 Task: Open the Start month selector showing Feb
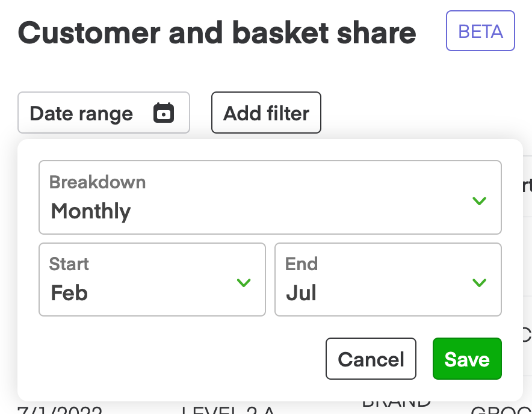click(x=152, y=279)
